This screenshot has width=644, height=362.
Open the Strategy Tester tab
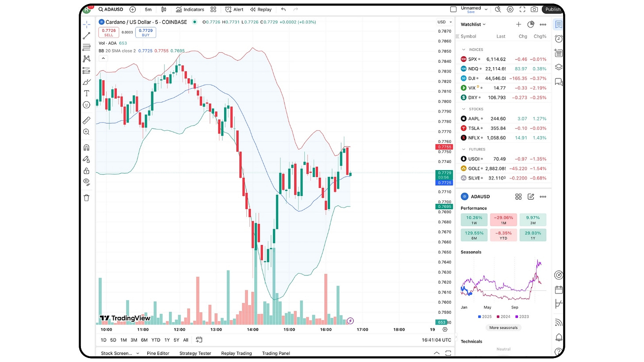tap(195, 353)
